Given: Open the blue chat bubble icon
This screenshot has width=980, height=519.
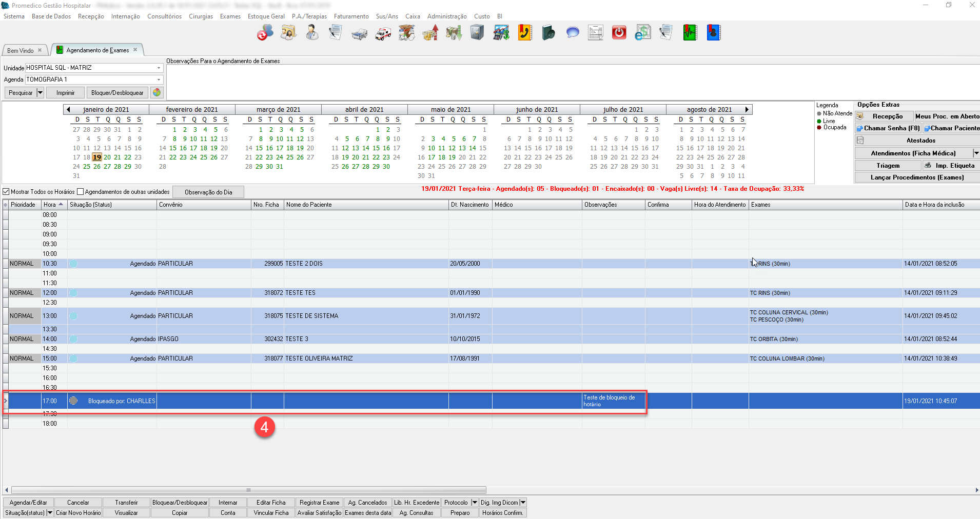Looking at the screenshot, I should tap(572, 33).
